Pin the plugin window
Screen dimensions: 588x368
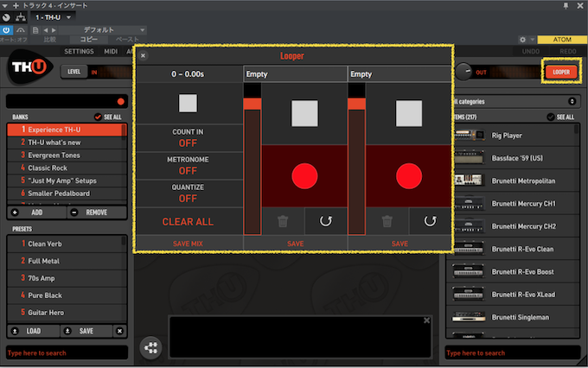[x=566, y=5]
